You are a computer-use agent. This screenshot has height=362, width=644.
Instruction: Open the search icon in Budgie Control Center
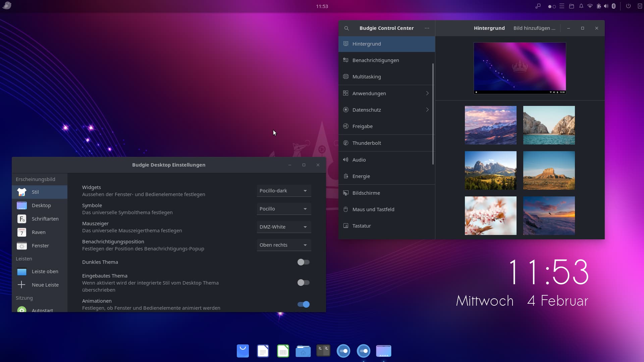click(346, 28)
